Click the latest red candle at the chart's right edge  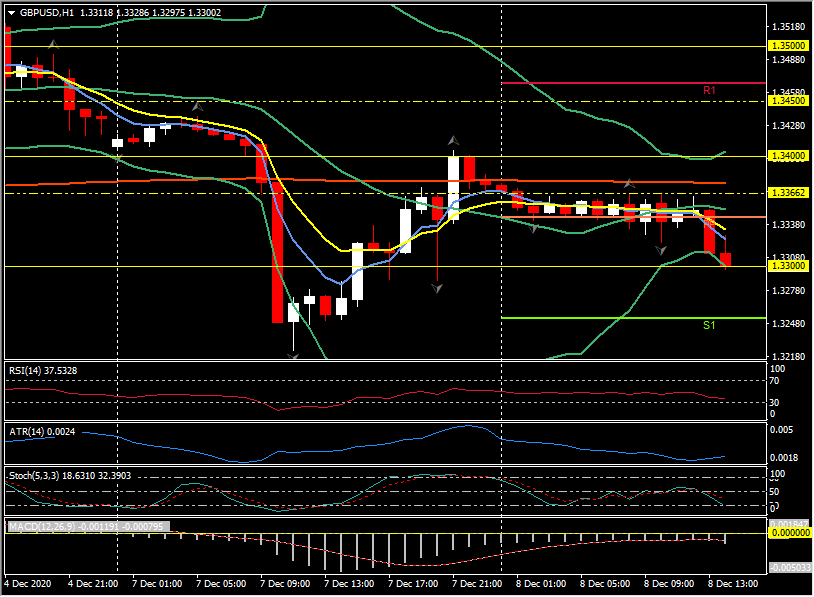point(725,259)
